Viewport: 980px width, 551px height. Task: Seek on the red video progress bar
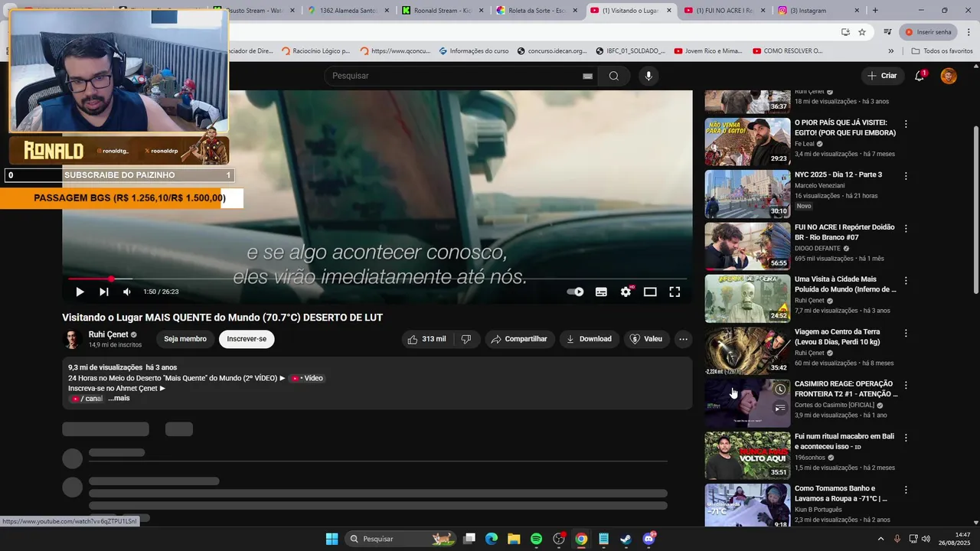click(377, 279)
